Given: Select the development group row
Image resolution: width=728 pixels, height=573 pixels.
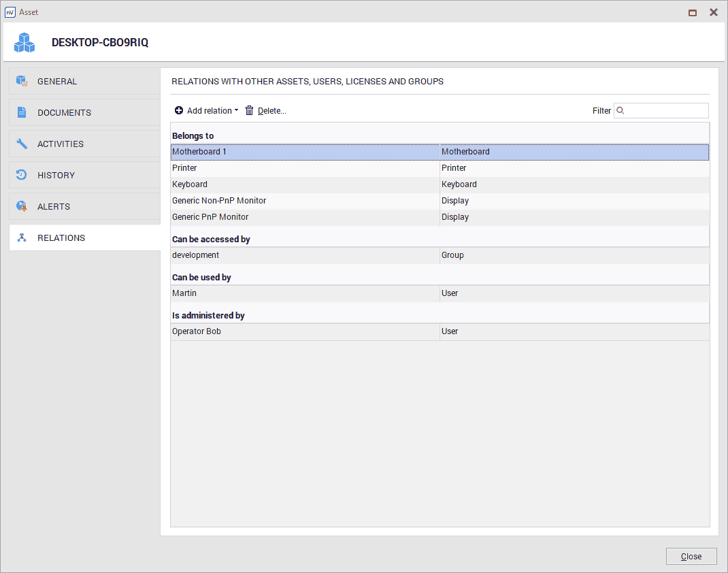Looking at the screenshot, I should [x=304, y=255].
